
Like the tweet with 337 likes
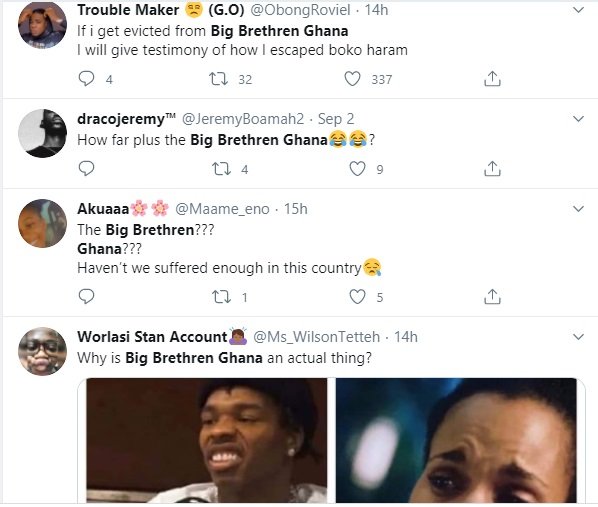[x=352, y=79]
